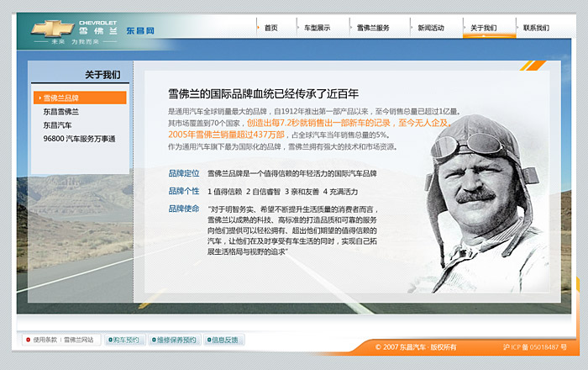Click the 维修保养预约 button

[x=175, y=340]
